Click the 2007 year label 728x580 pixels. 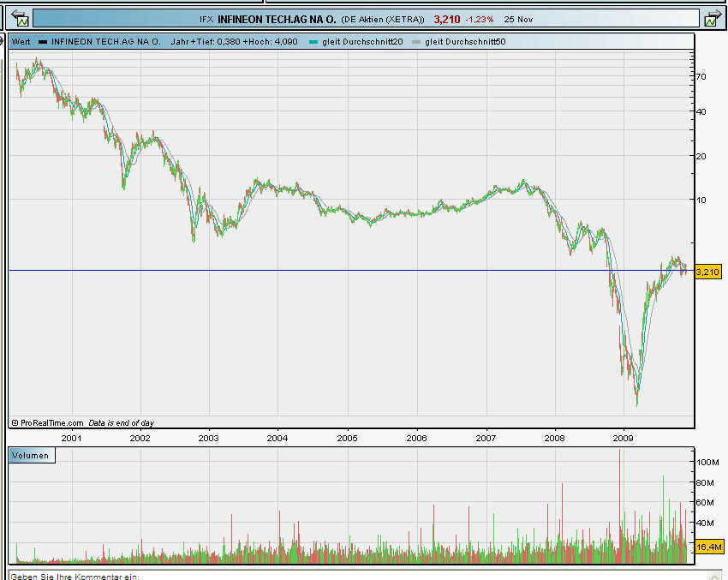click(x=486, y=439)
